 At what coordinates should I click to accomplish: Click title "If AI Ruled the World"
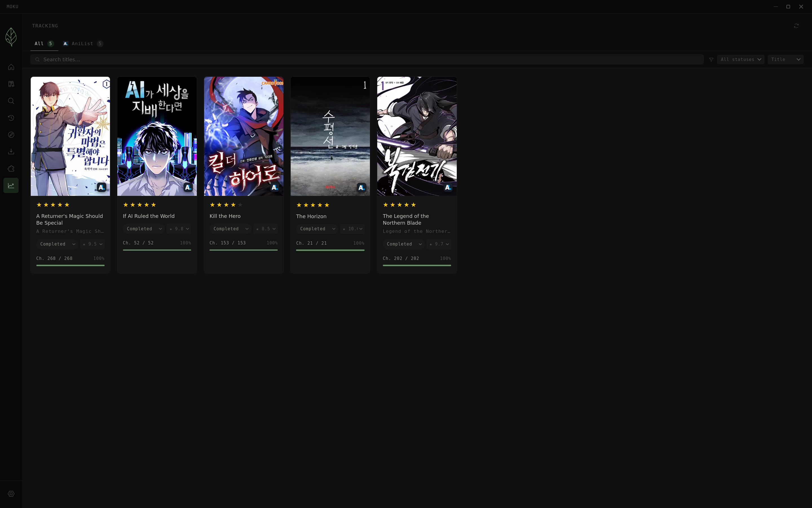point(149,216)
